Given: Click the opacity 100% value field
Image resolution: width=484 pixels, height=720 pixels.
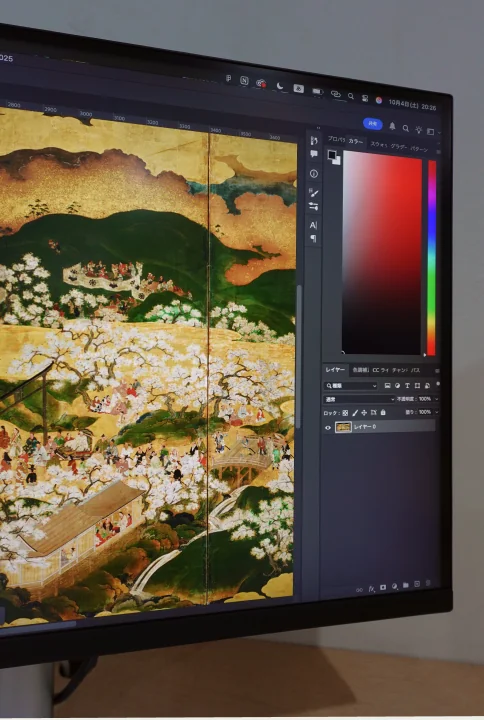Looking at the screenshot, I should click(425, 399).
